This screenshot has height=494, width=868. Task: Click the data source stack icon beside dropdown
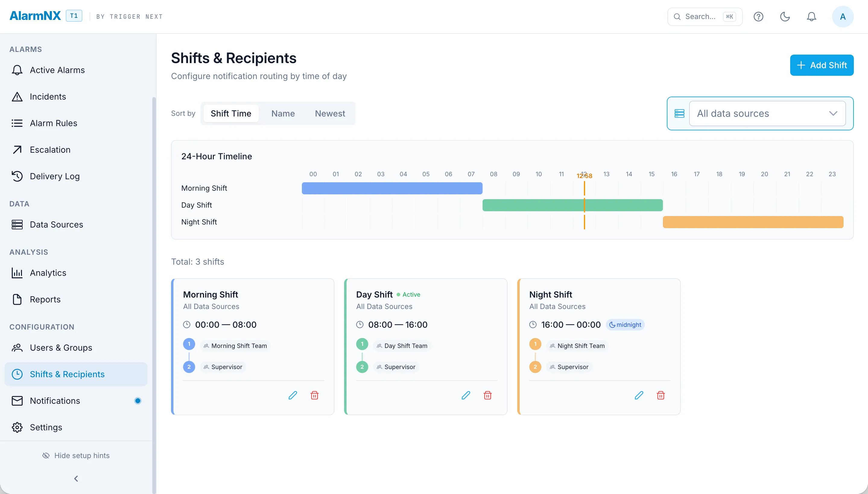pos(680,113)
